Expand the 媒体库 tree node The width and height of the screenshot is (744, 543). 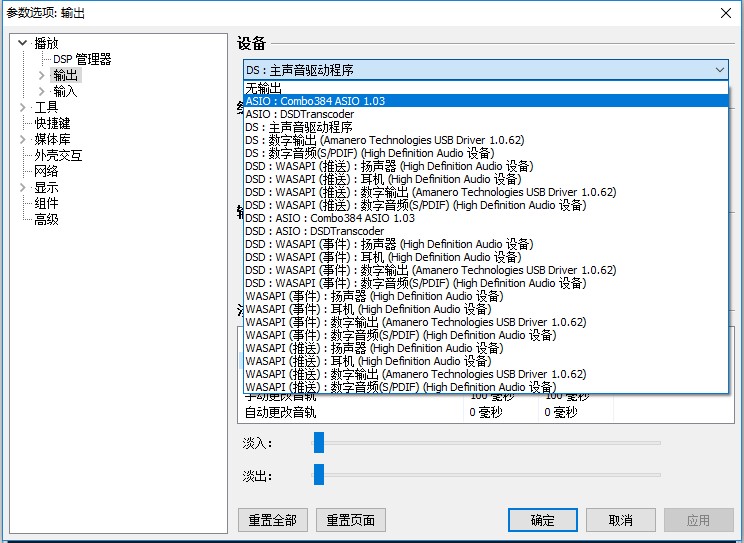22,139
